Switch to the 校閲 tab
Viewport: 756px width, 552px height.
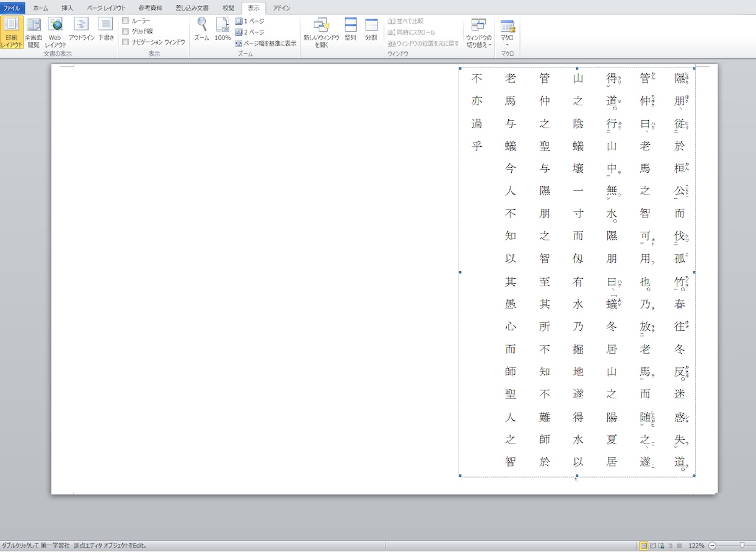tap(229, 8)
